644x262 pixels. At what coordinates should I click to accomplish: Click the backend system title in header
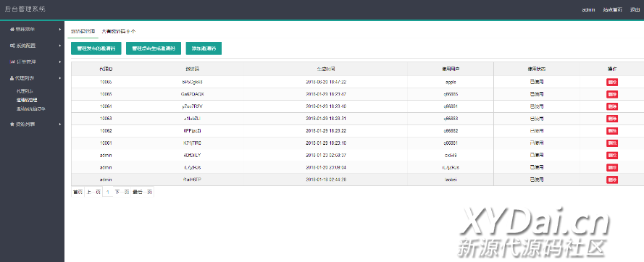click(x=25, y=9)
